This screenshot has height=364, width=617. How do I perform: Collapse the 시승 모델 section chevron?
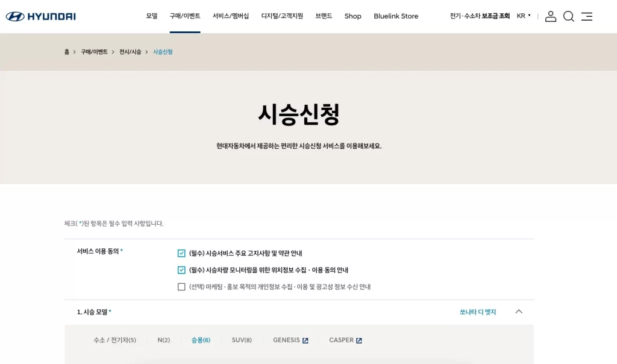coord(519,312)
